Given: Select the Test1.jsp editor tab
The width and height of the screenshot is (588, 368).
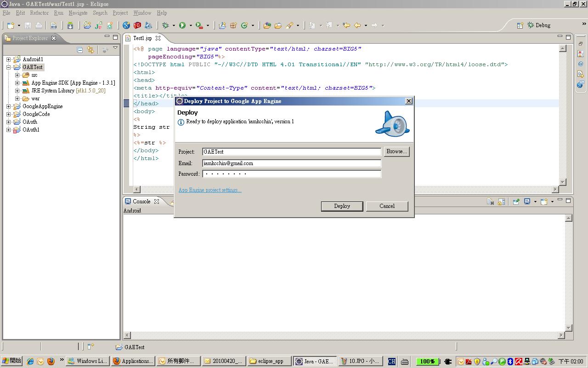Looking at the screenshot, I should point(142,38).
